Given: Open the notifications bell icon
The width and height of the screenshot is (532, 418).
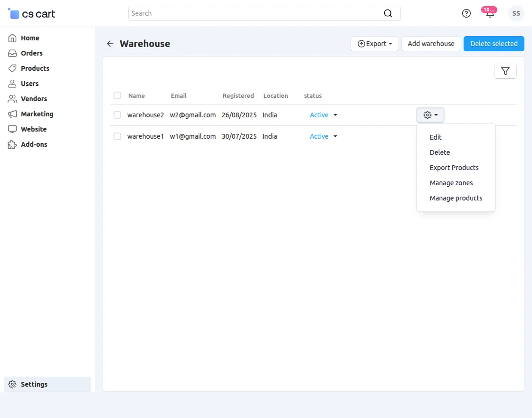Looking at the screenshot, I should pos(490,13).
